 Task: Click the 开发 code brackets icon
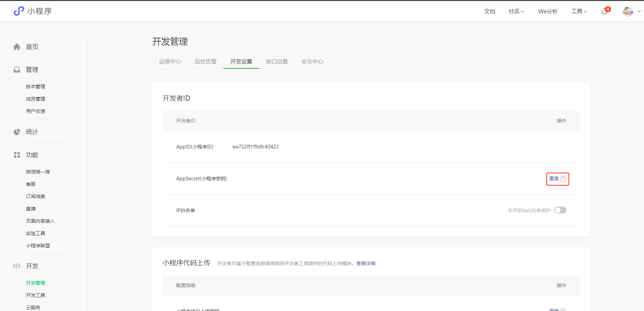pos(17,266)
